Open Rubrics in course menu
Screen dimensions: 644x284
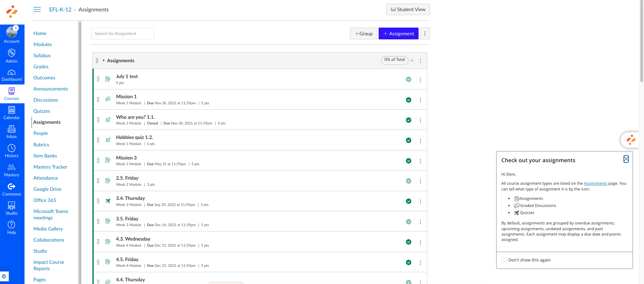[41, 145]
